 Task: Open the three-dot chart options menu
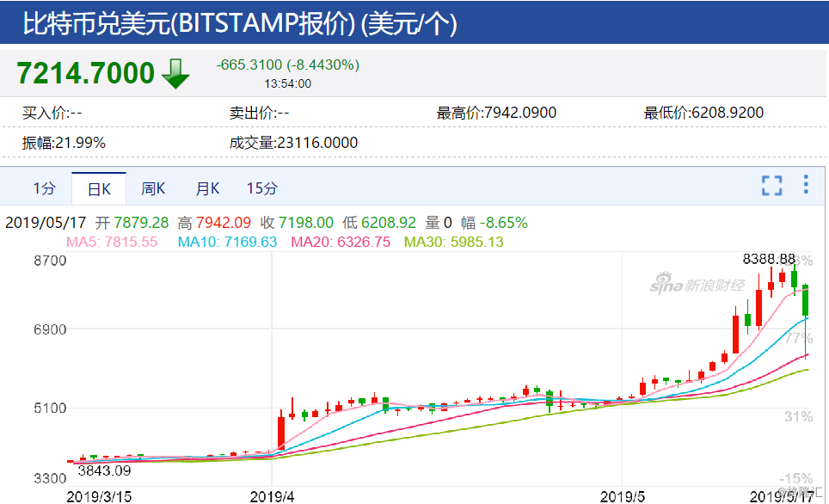805,185
